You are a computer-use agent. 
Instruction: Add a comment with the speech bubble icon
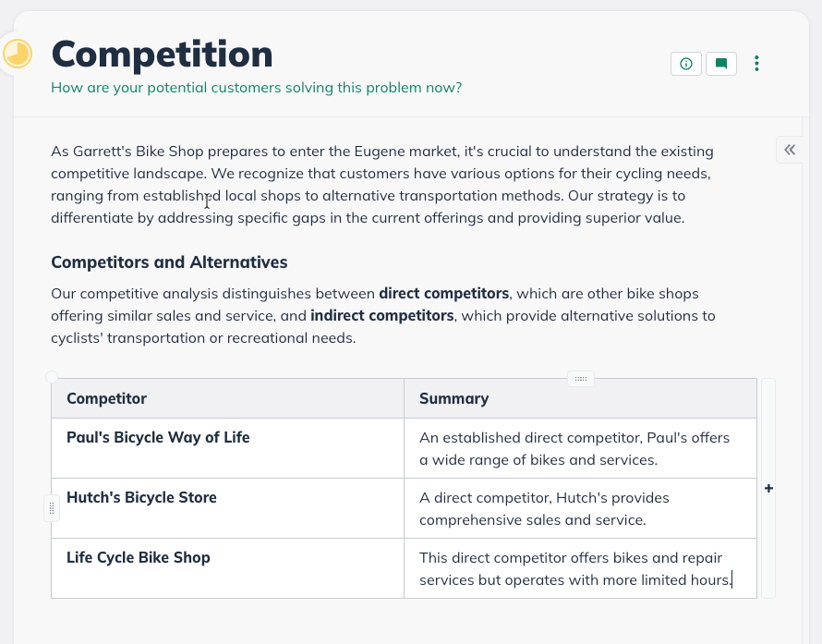[721, 64]
